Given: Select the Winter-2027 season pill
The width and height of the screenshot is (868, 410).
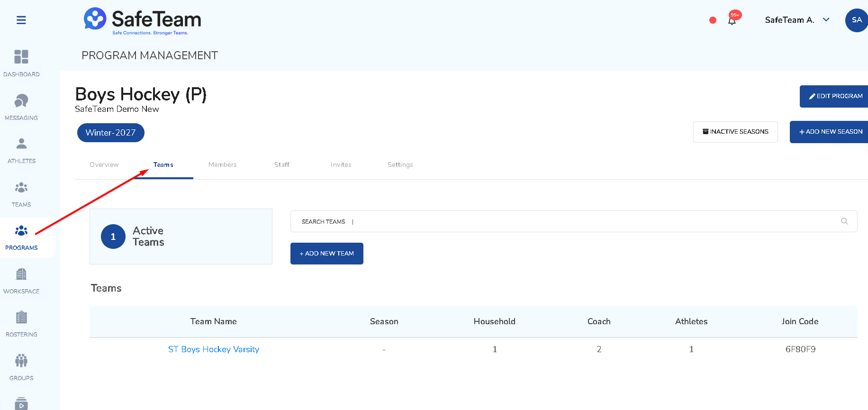Looking at the screenshot, I should [x=111, y=133].
